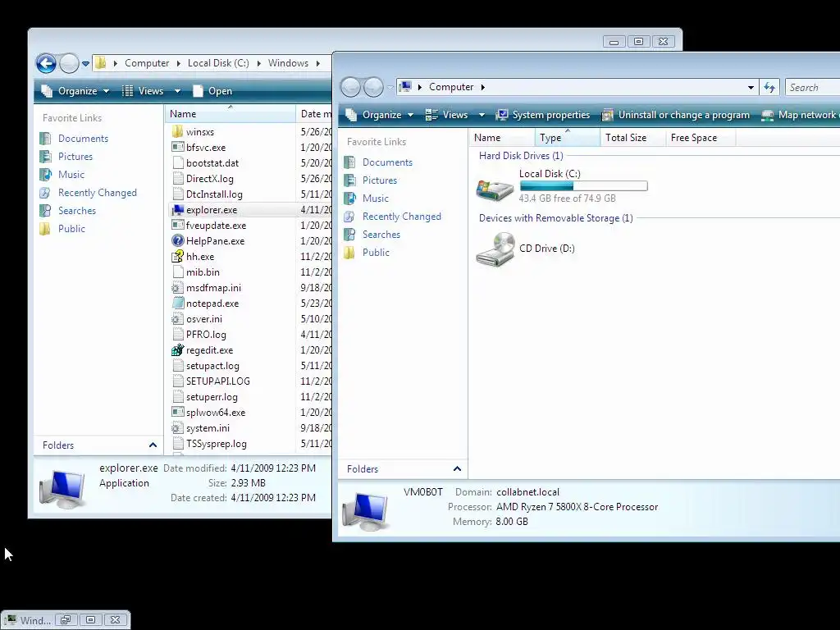
Task: Open Views dropdown arrow in the Windows folder window
Action: pyautogui.click(x=177, y=91)
